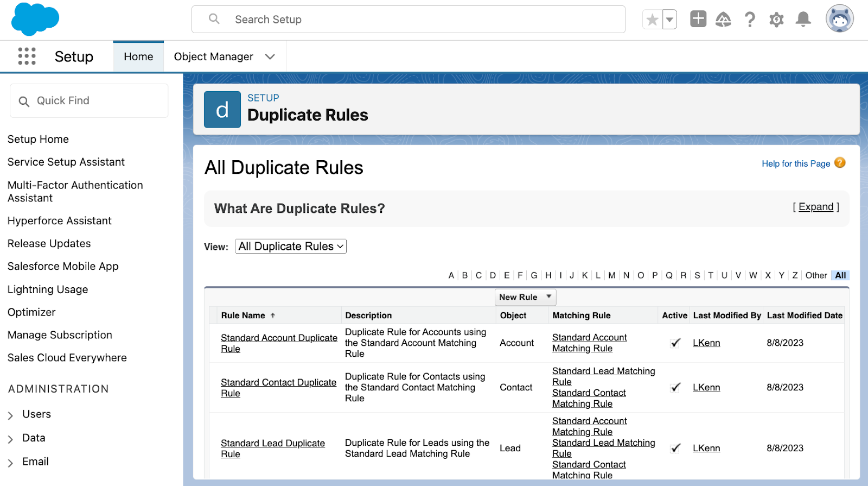Open the App Launcher dots icon

pos(27,56)
